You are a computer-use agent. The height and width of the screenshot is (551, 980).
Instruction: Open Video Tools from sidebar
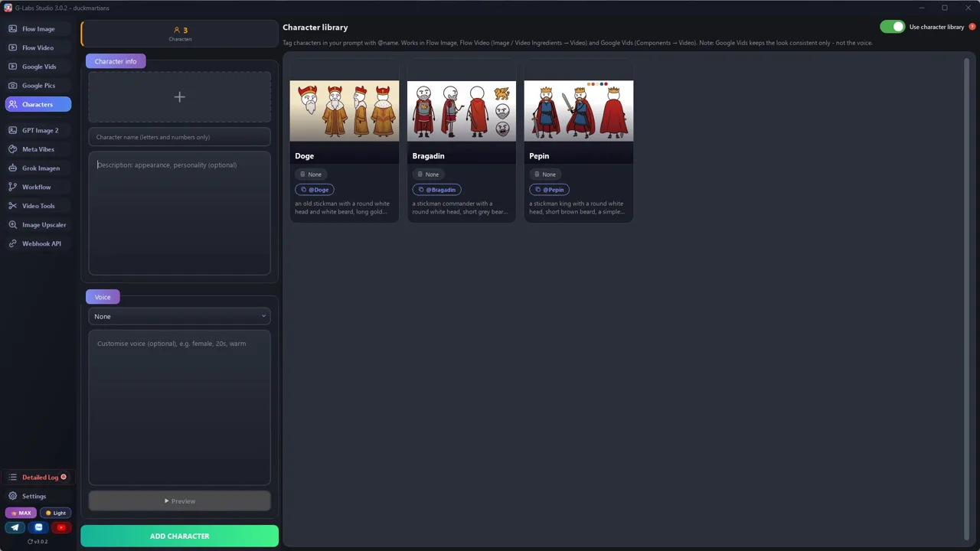(38, 206)
